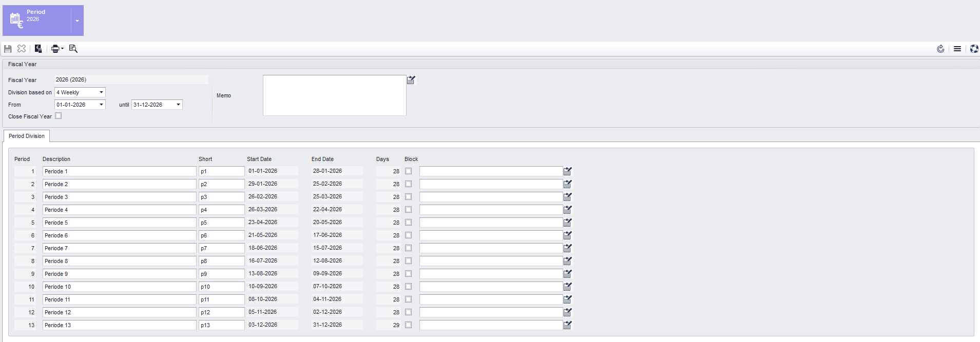Open the print preview magnifier icon
Image resolution: width=980 pixels, height=342 pixels.
tap(73, 49)
